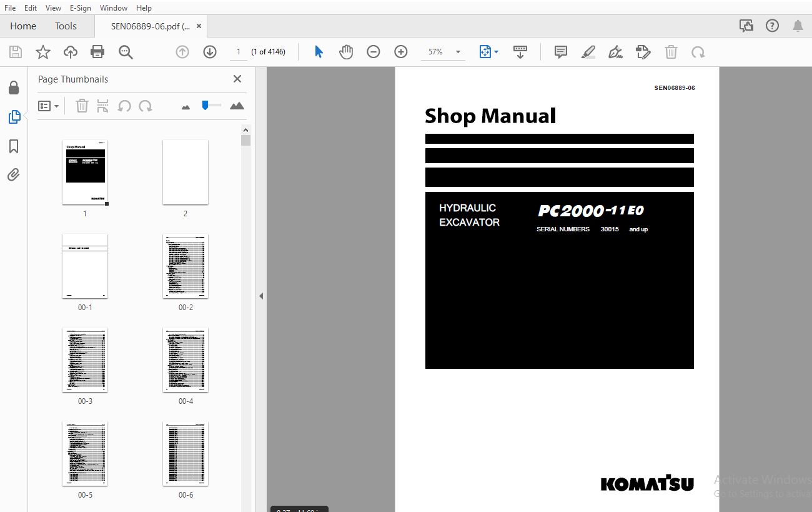Close the Page Thumbnails panel
The height and width of the screenshot is (512, 812).
click(237, 79)
